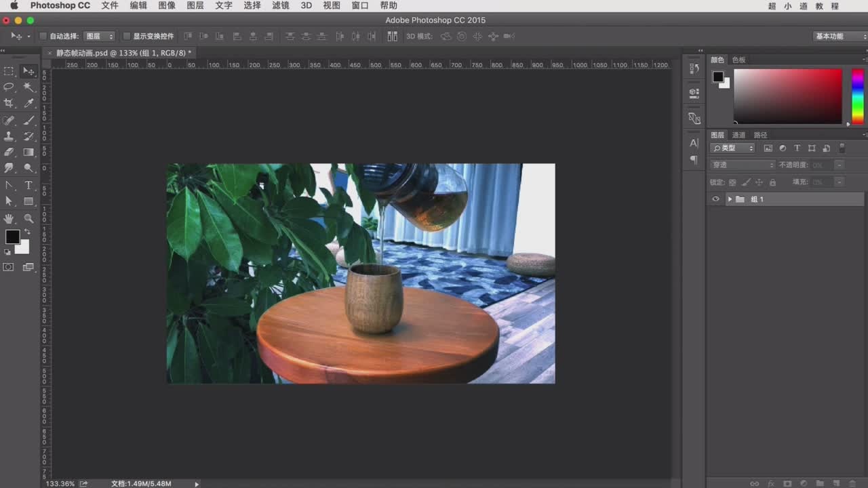
Task: Select the Eraser tool
Action: tap(9, 152)
